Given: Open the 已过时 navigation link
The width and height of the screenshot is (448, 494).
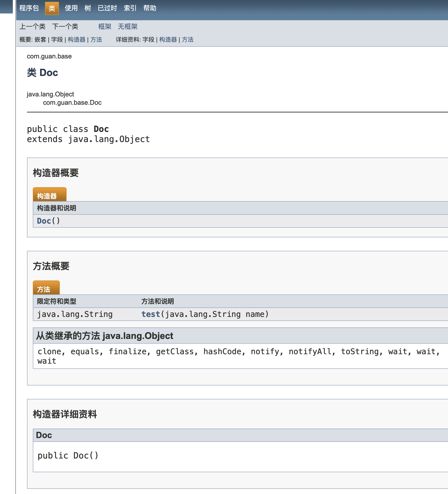Looking at the screenshot, I should point(107,8).
